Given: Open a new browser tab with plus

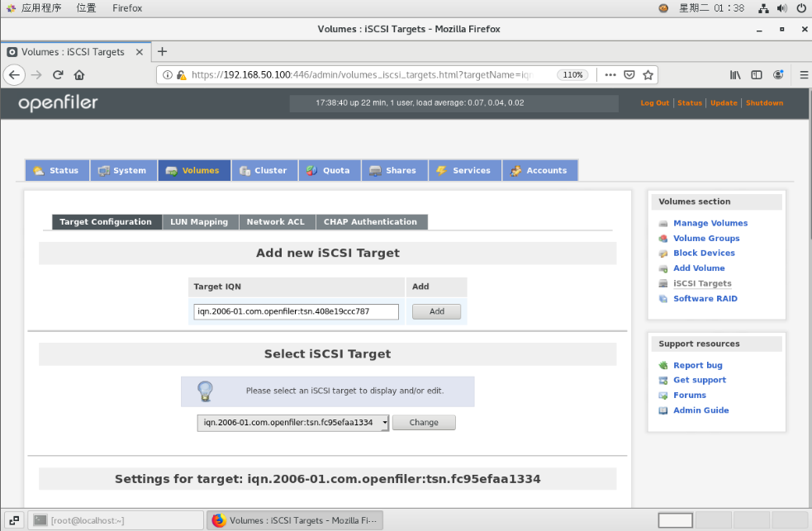Looking at the screenshot, I should click(162, 52).
